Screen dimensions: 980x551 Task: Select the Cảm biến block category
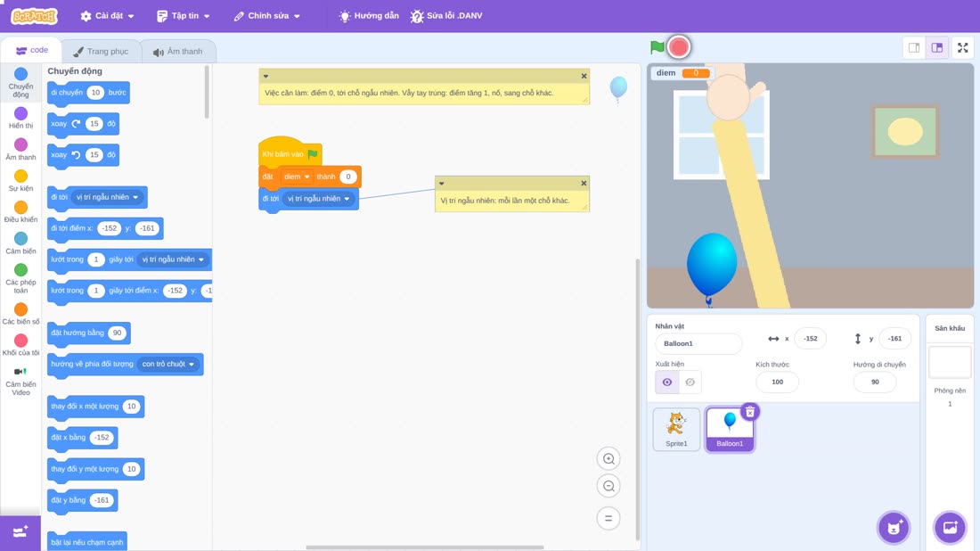pyautogui.click(x=20, y=243)
